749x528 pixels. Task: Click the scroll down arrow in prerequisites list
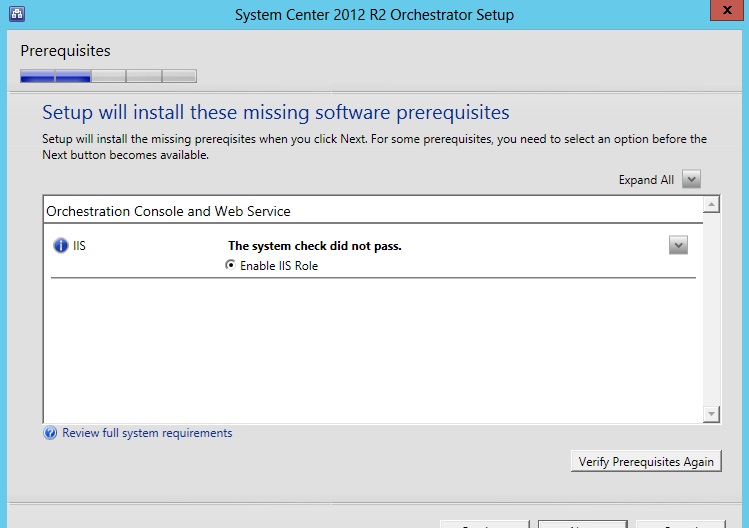click(x=711, y=413)
